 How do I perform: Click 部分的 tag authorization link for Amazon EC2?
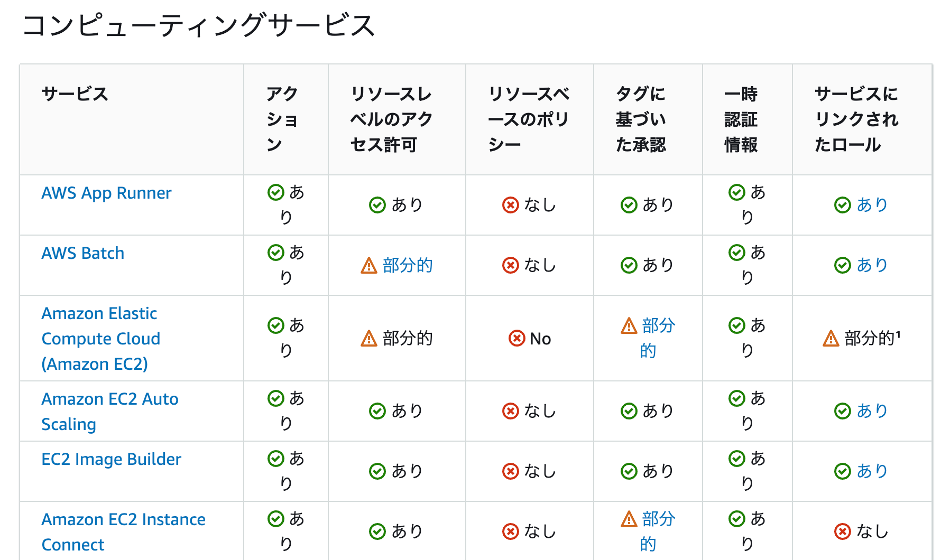(x=658, y=338)
